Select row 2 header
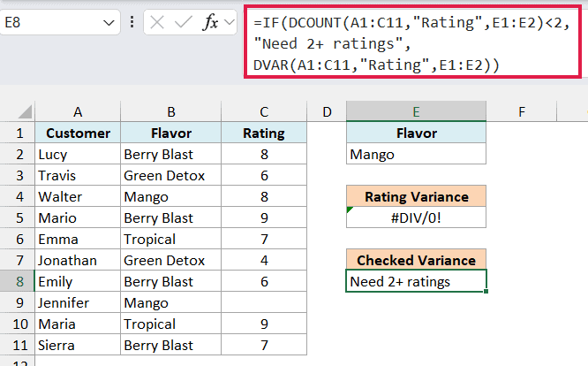 point(18,155)
